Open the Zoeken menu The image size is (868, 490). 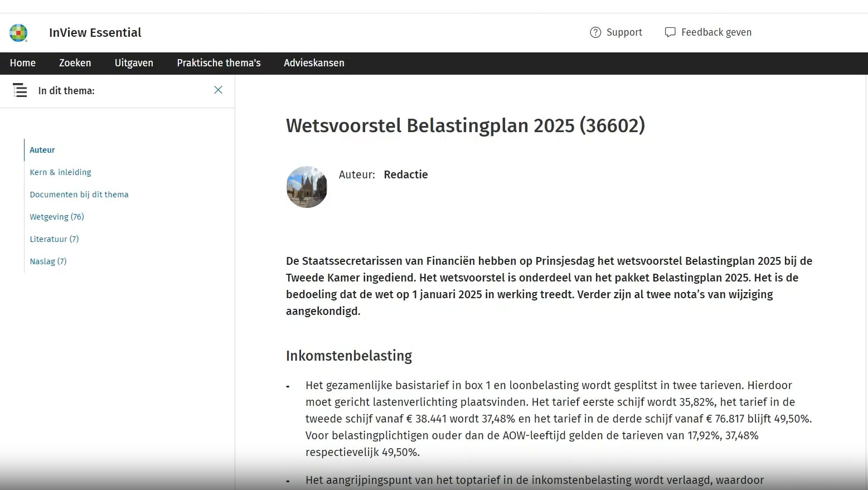[x=75, y=63]
